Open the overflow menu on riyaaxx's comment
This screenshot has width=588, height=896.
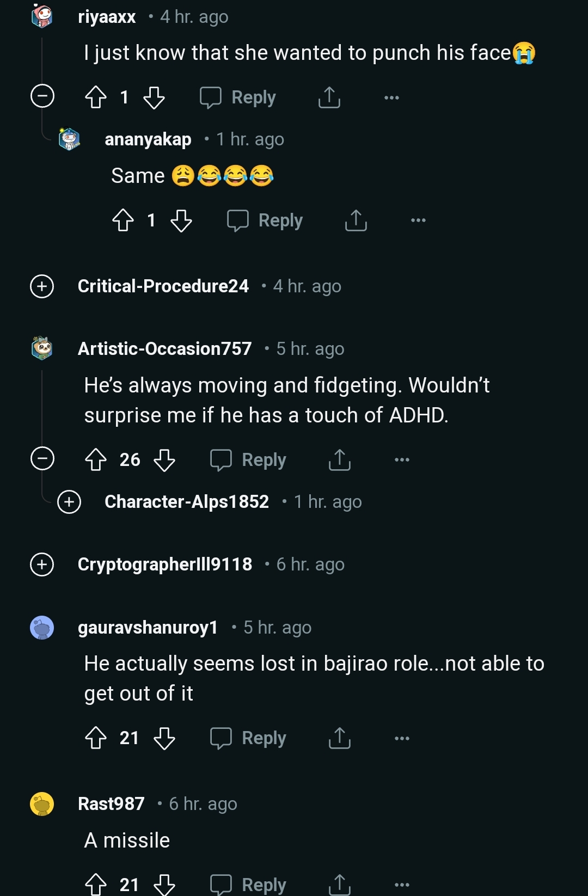391,98
